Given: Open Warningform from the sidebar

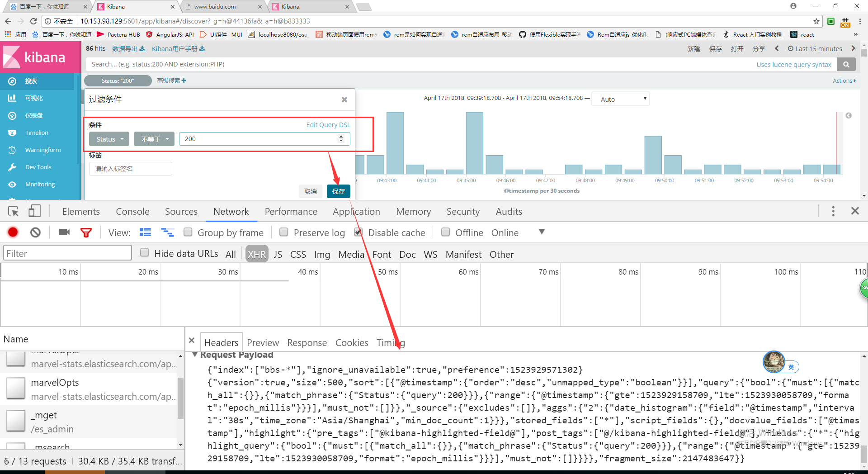Looking at the screenshot, I should [42, 150].
